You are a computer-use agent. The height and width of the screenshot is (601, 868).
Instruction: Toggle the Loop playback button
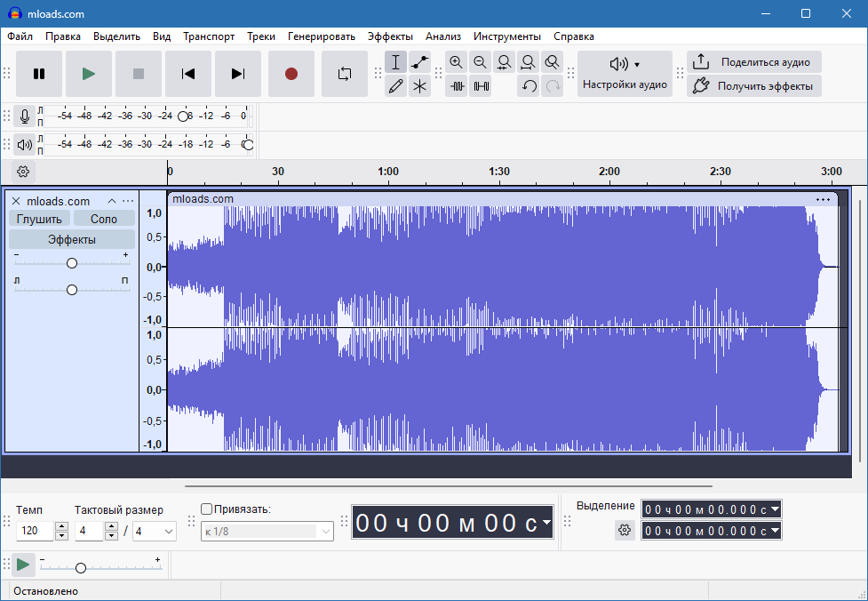point(345,74)
